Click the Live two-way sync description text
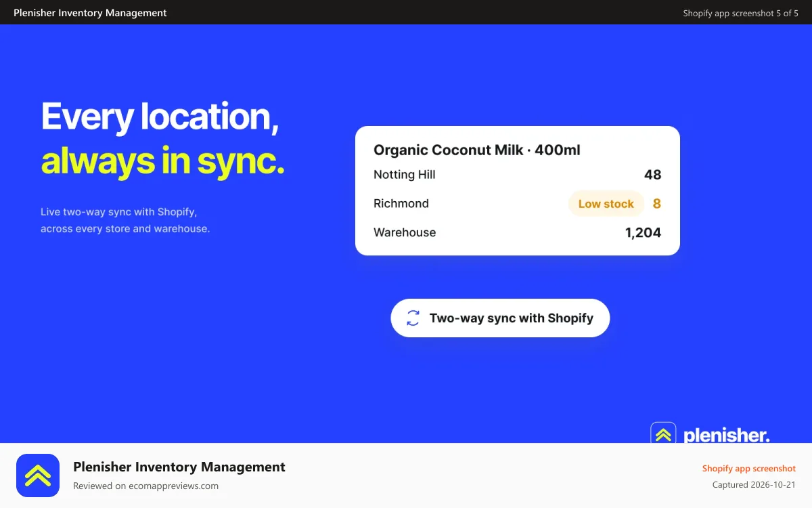Viewport: 812px width, 508px height. [125, 220]
